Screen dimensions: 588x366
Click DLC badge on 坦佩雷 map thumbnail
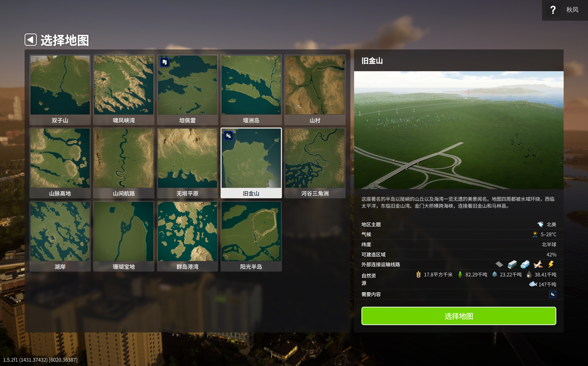(x=165, y=62)
